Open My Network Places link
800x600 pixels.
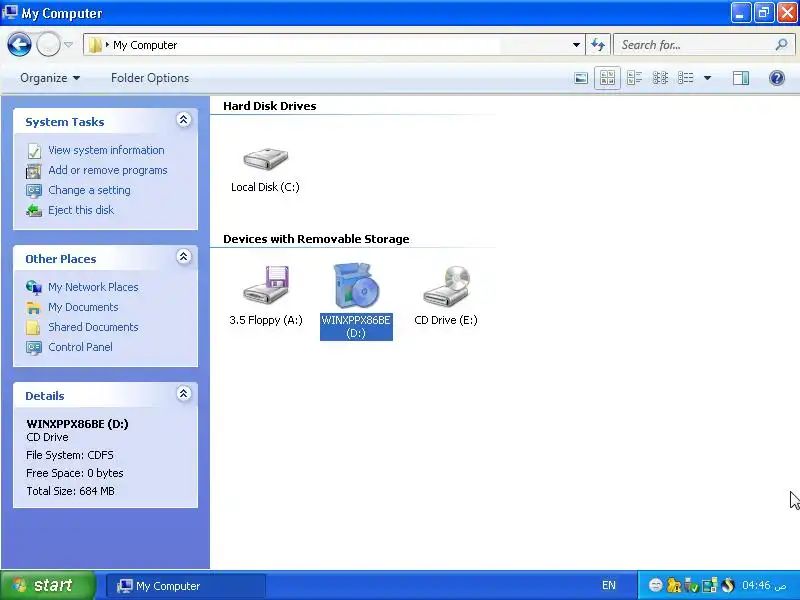(93, 287)
